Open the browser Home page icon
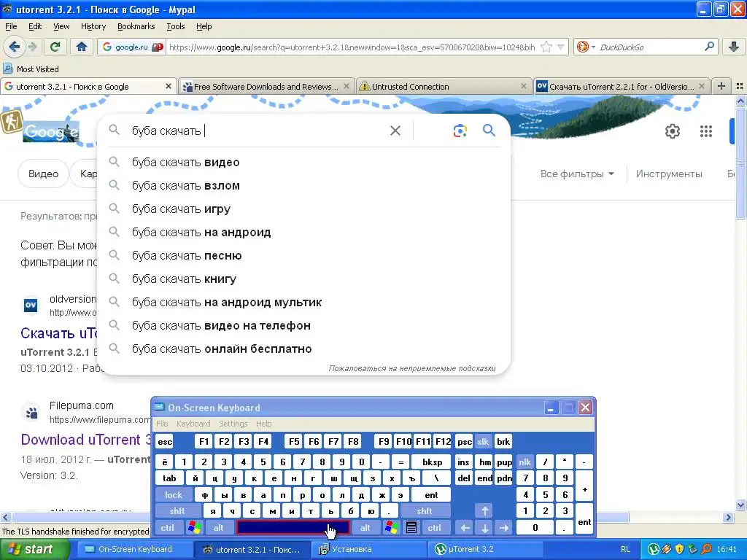 (82, 47)
